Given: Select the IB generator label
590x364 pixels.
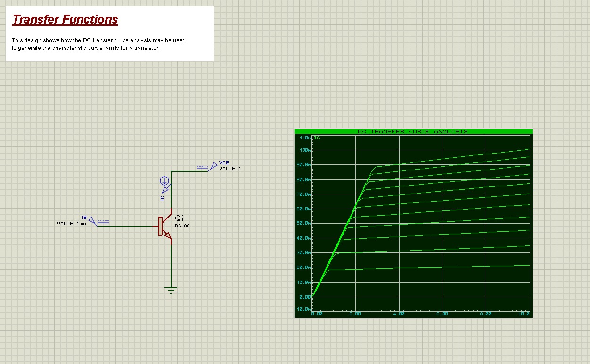Looking at the screenshot, I should (84, 218).
